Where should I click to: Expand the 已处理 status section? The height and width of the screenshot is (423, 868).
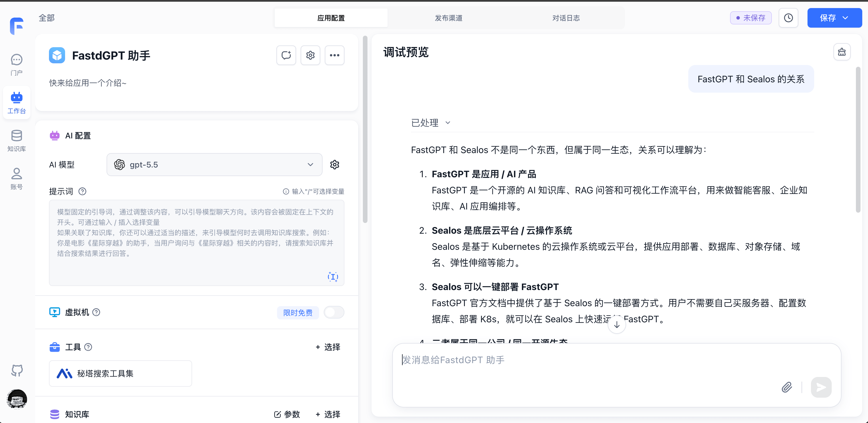[x=431, y=123]
